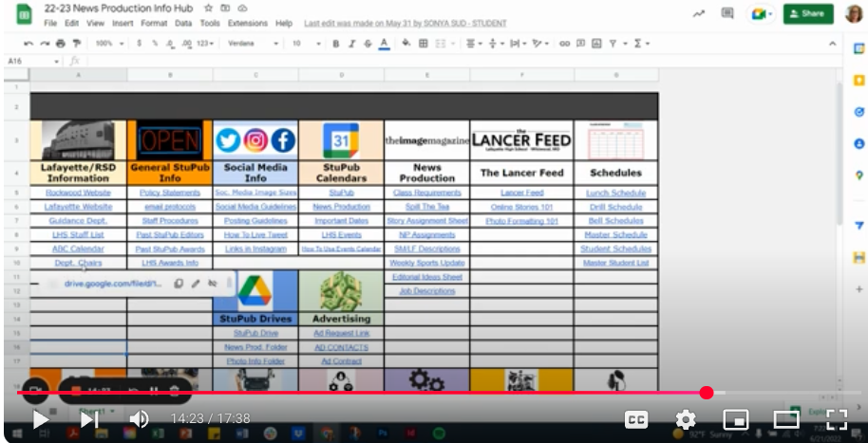Click the text color icon
The height and width of the screenshot is (443, 868).
(384, 44)
